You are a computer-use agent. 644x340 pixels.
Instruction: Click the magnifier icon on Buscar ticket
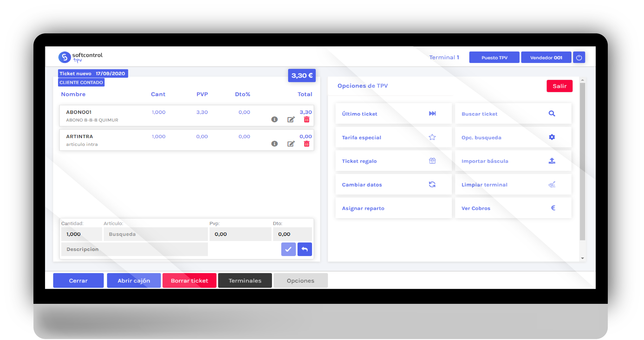pyautogui.click(x=552, y=113)
